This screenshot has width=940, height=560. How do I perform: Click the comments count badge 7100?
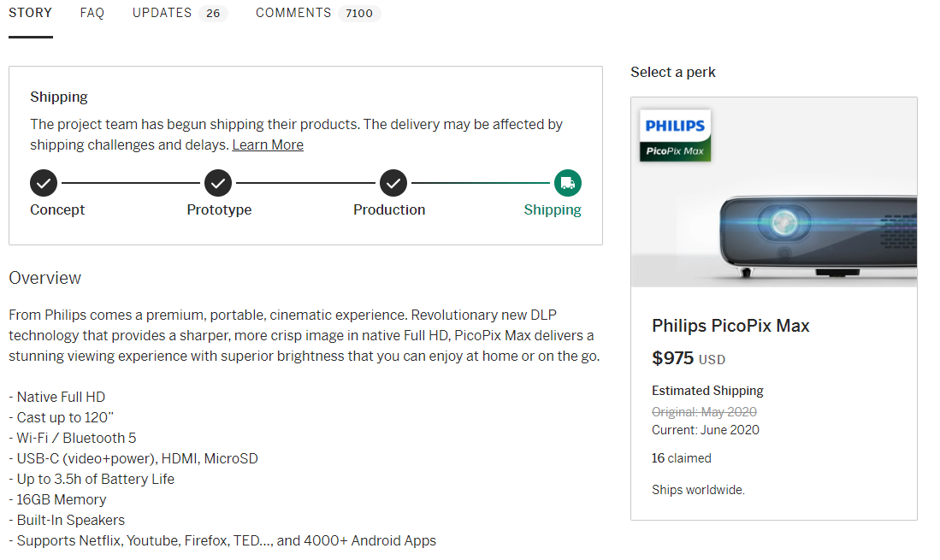(x=359, y=13)
